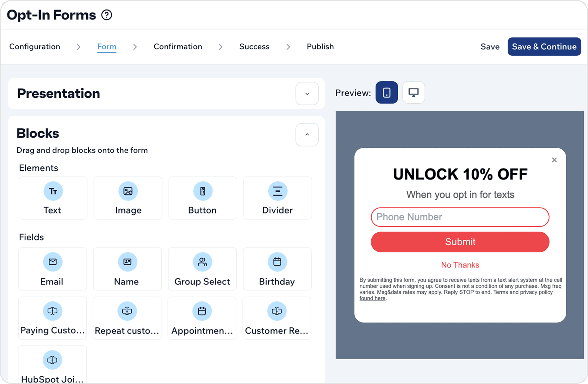Click the Save & Continue button
This screenshot has width=588, height=384.
544,47
